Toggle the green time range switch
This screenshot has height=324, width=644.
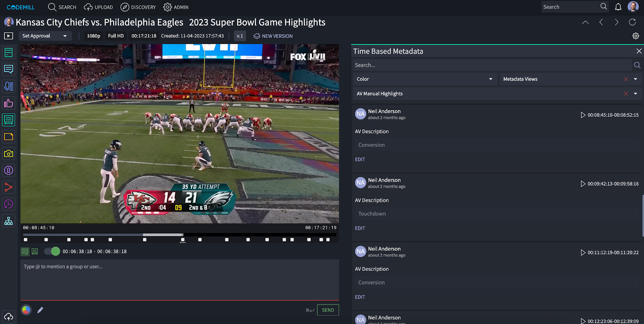coord(52,251)
